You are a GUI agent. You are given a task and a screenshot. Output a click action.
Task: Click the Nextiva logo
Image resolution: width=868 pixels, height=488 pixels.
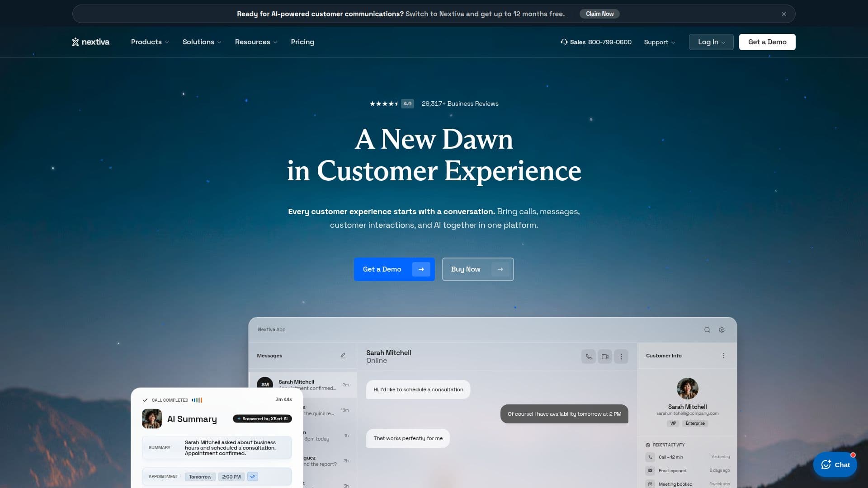(90, 42)
